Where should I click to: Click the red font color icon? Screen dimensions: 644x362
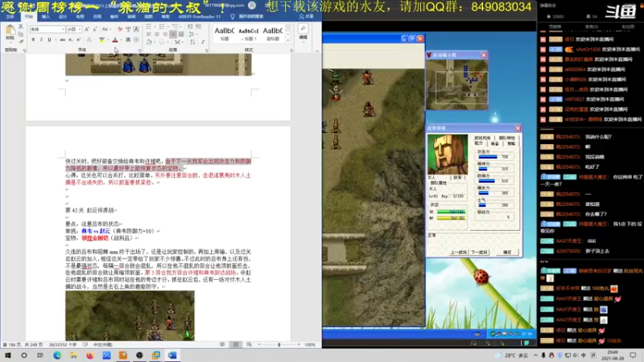tap(115, 39)
